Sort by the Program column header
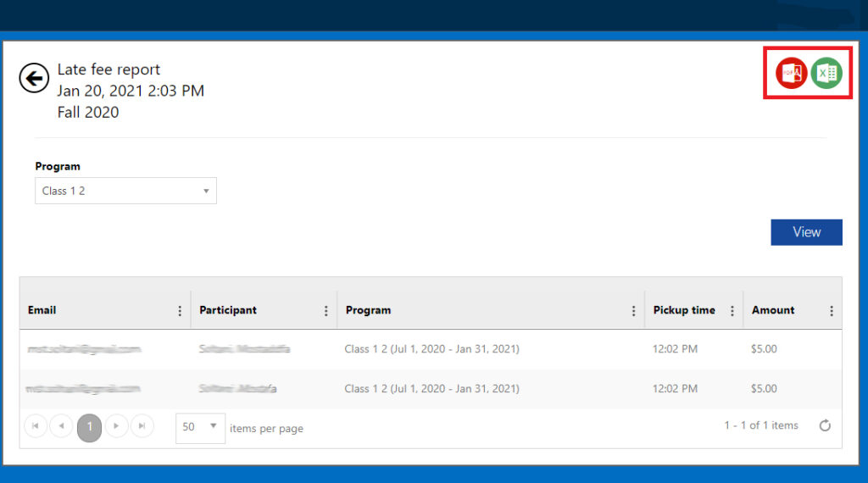This screenshot has width=868, height=483. (368, 310)
